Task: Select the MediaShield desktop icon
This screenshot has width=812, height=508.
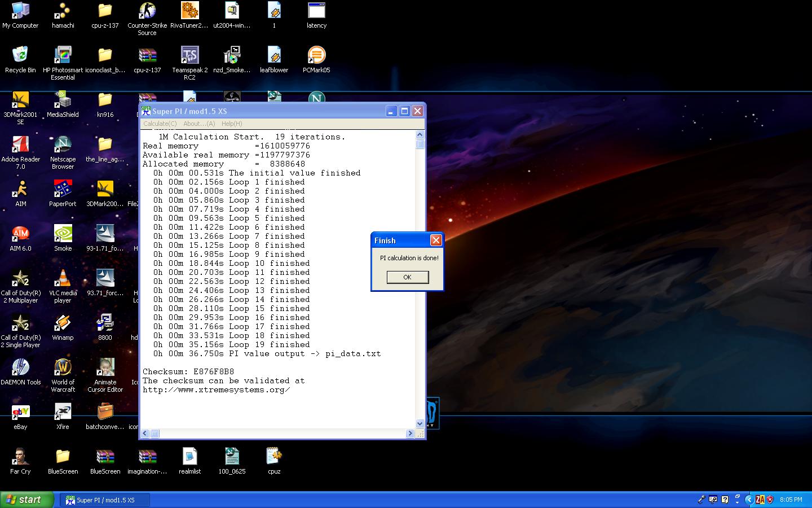Action: 63,104
